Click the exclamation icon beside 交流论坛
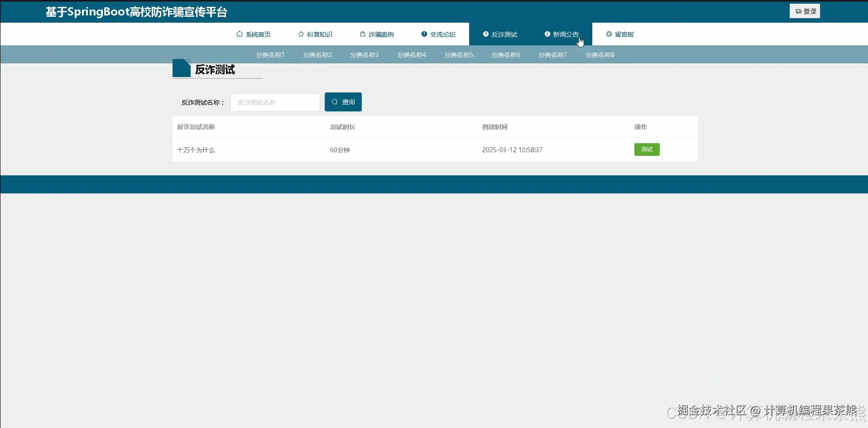The image size is (868, 428). coord(424,34)
